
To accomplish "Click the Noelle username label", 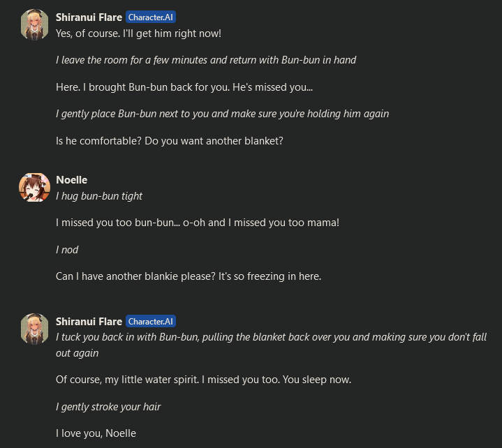I will 71,180.
